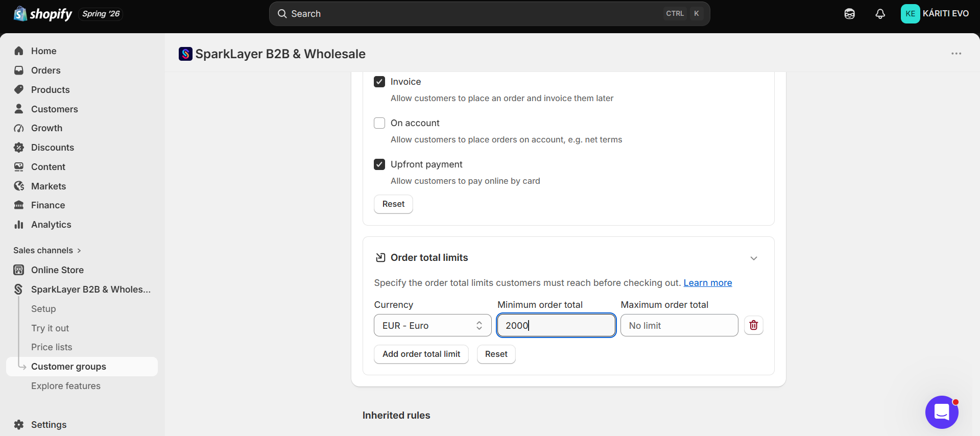Screen dimensions: 980x436
Task: Click the Shopify logo
Action: point(43,14)
